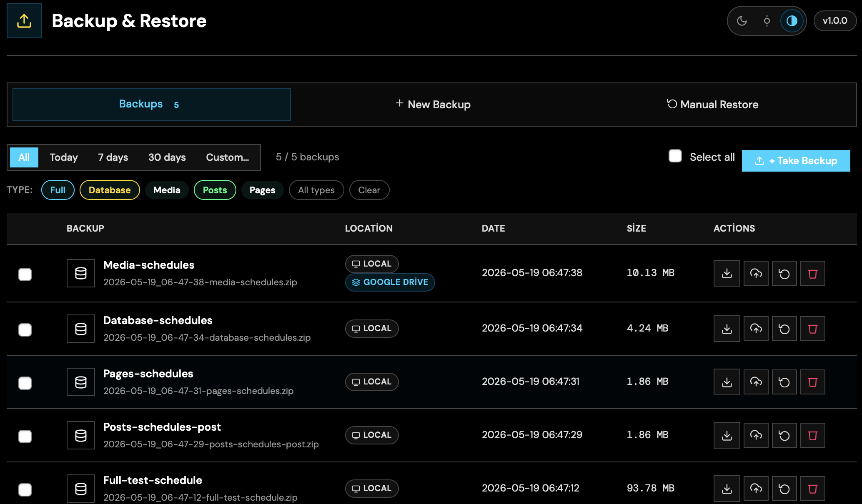Toggle the Posts type filter
The image size is (862, 504).
pos(215,190)
